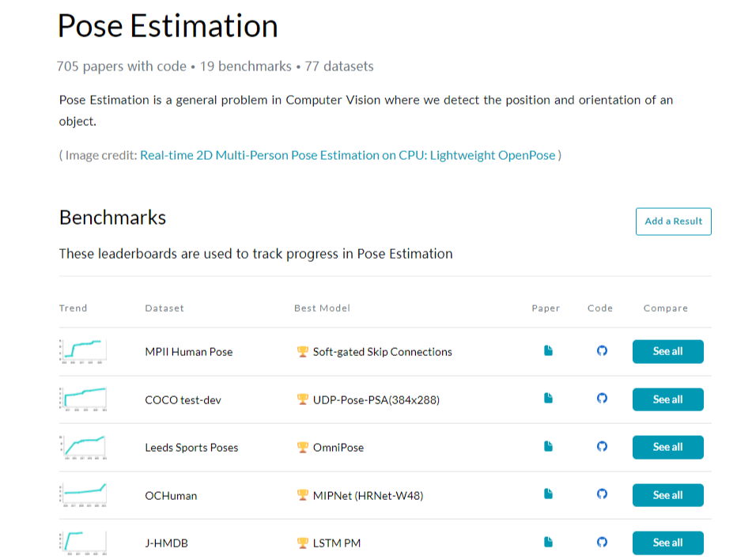Screen dimensions: 737x560
Task: Click the Add a Result button
Action: (x=673, y=221)
